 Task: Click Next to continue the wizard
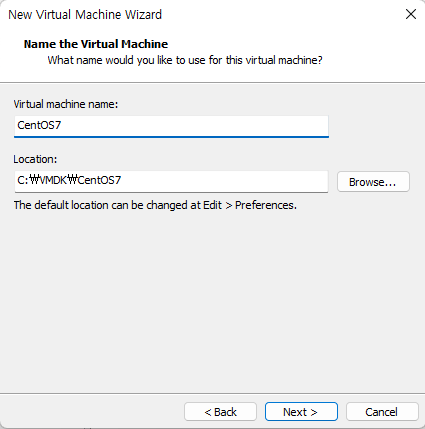(301, 412)
